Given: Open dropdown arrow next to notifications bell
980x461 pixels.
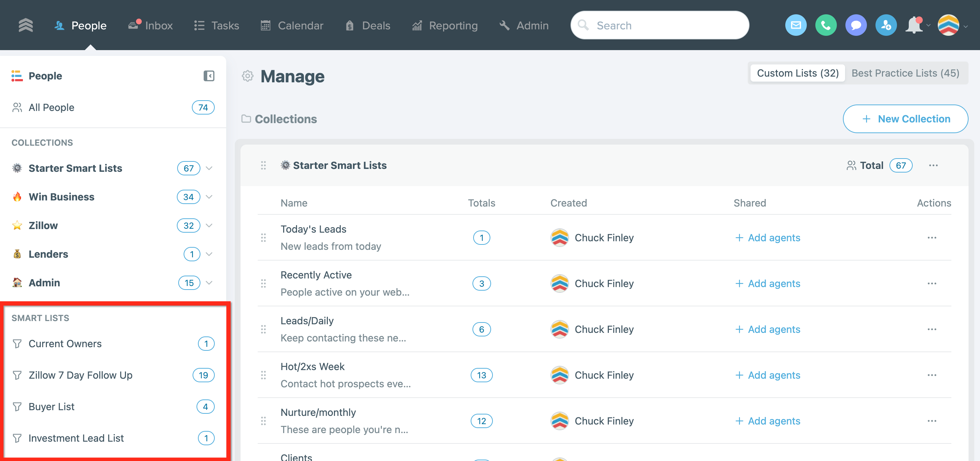Looking at the screenshot, I should coord(928,26).
